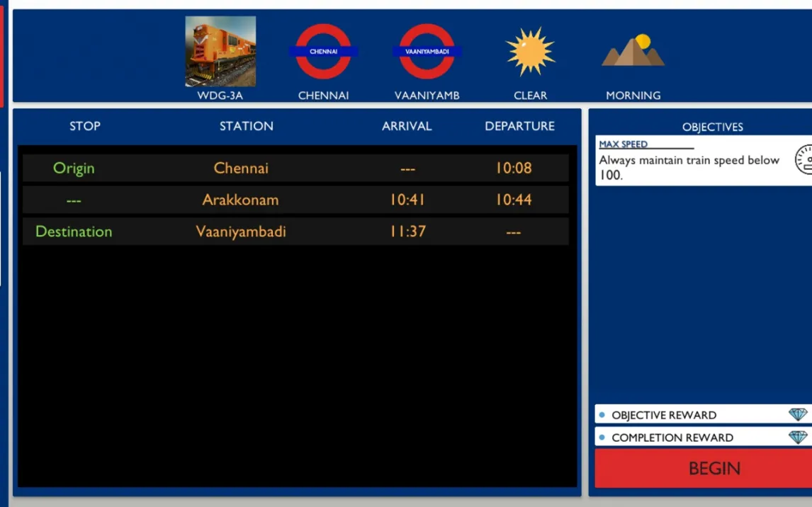Click the STOP column header
812x507 pixels.
[85, 126]
